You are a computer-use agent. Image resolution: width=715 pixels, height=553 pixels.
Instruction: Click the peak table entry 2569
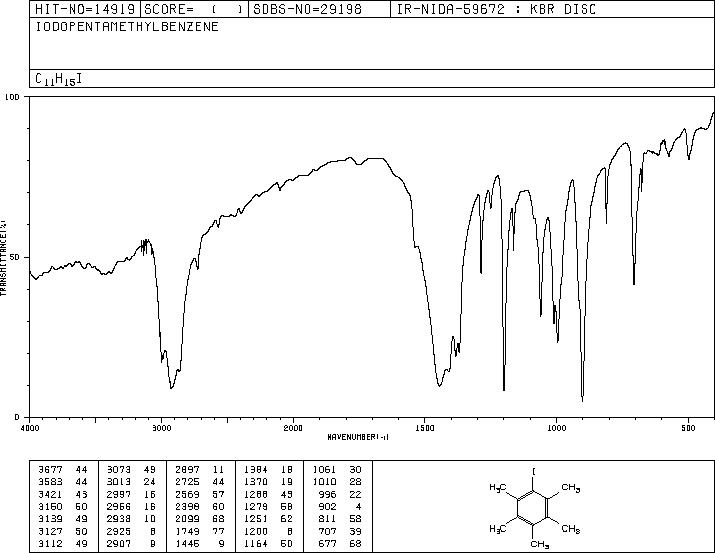(187, 494)
